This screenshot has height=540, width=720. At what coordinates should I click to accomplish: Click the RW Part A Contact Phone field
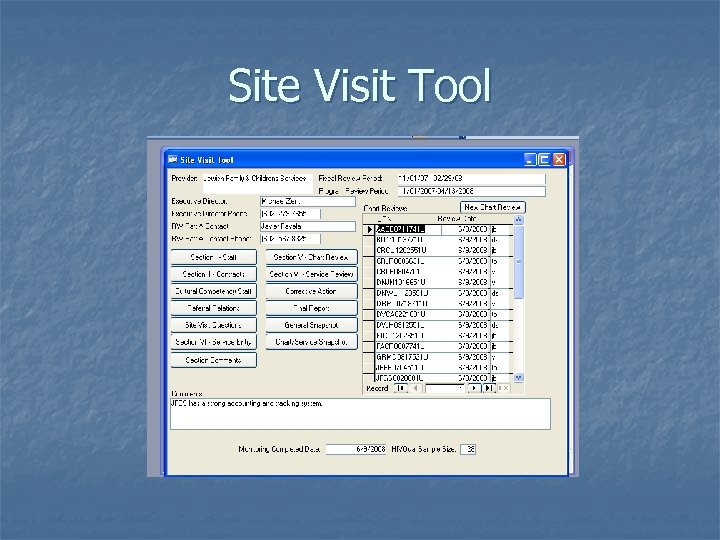[x=290, y=239]
